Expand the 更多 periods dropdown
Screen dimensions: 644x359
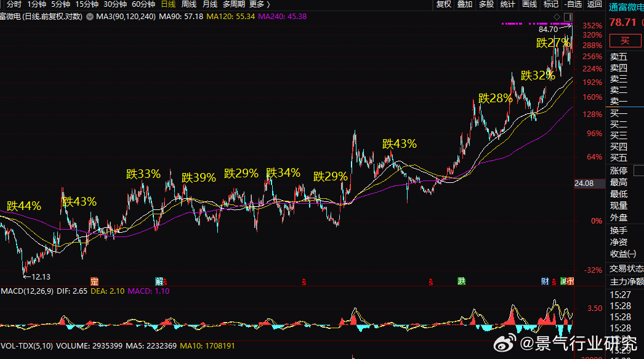260,4
